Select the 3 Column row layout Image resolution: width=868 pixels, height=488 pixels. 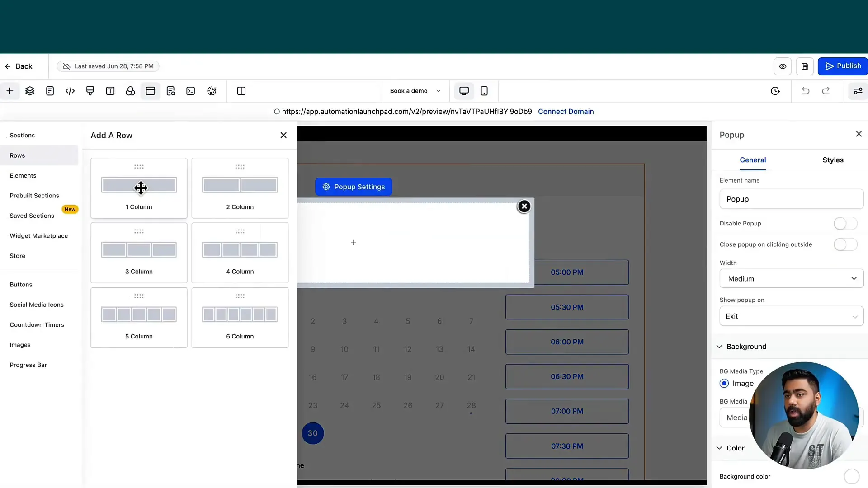click(x=139, y=253)
